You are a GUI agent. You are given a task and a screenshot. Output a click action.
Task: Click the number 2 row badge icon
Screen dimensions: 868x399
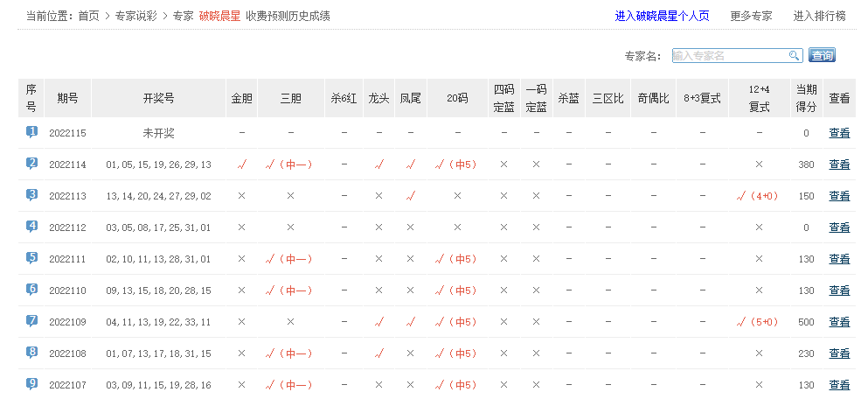[31, 164]
